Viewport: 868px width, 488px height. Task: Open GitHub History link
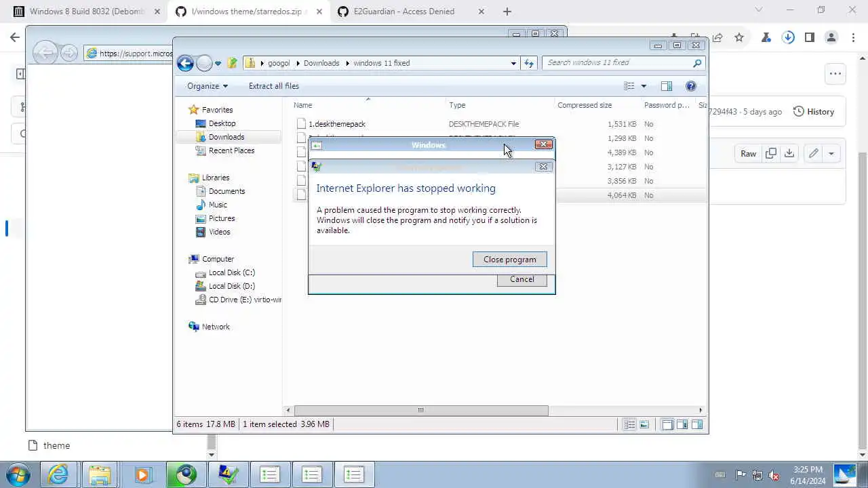point(814,112)
